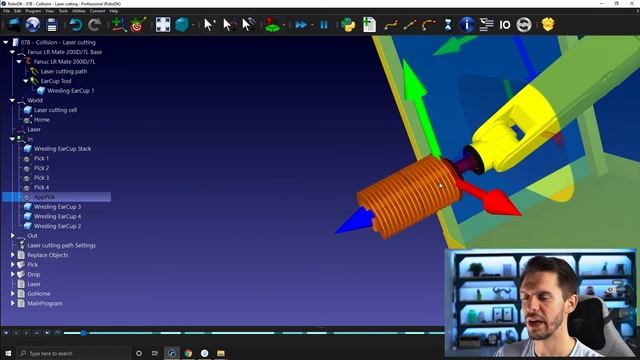Open the Connect menu

pyautogui.click(x=97, y=11)
